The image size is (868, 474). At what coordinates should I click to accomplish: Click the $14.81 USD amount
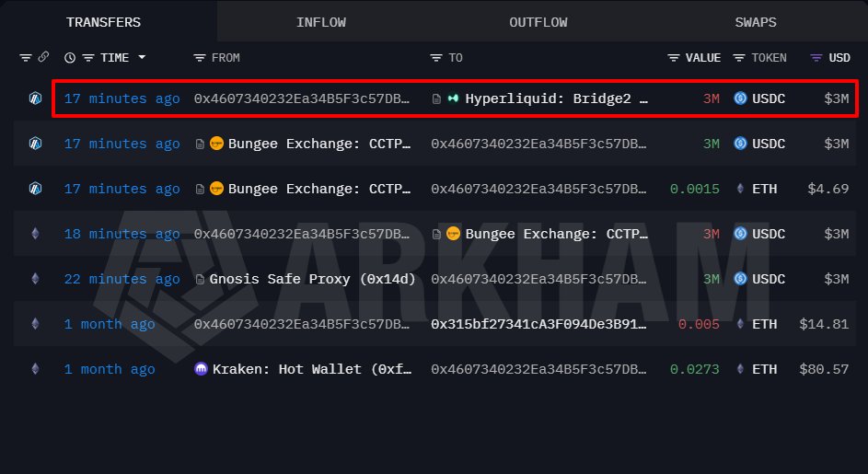[824, 324]
